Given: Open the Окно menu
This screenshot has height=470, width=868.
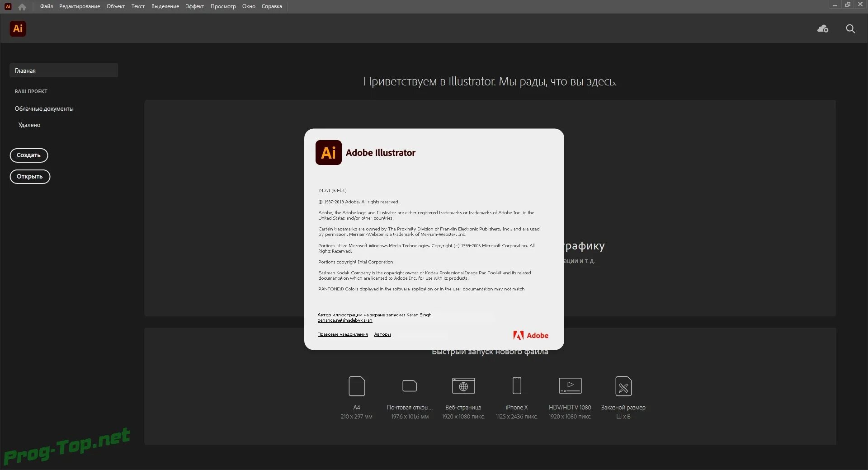Looking at the screenshot, I should [249, 6].
